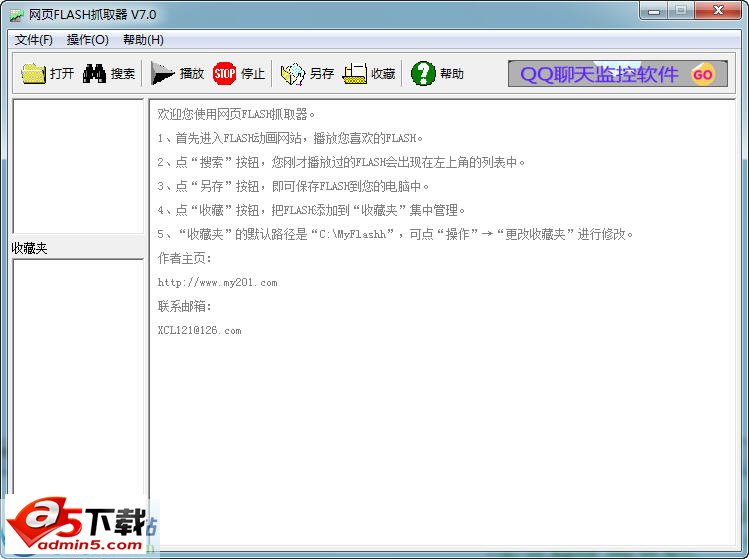Click the 打开 toolbar label

click(62, 74)
